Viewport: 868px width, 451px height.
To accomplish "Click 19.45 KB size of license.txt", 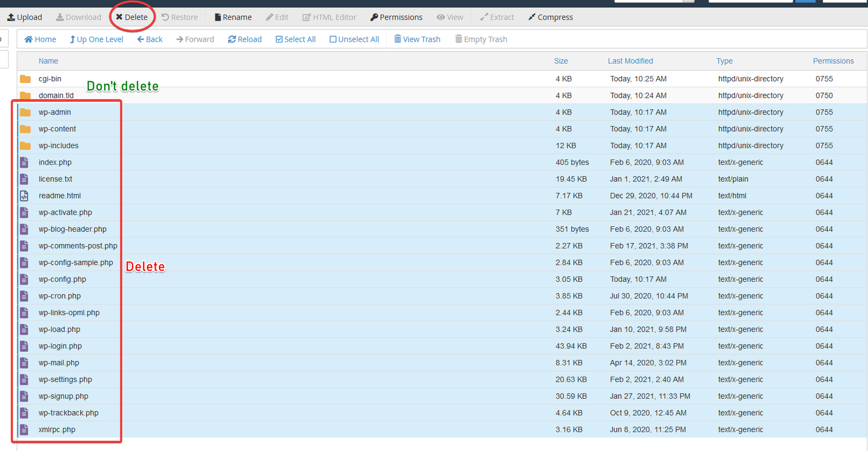I will coord(571,179).
